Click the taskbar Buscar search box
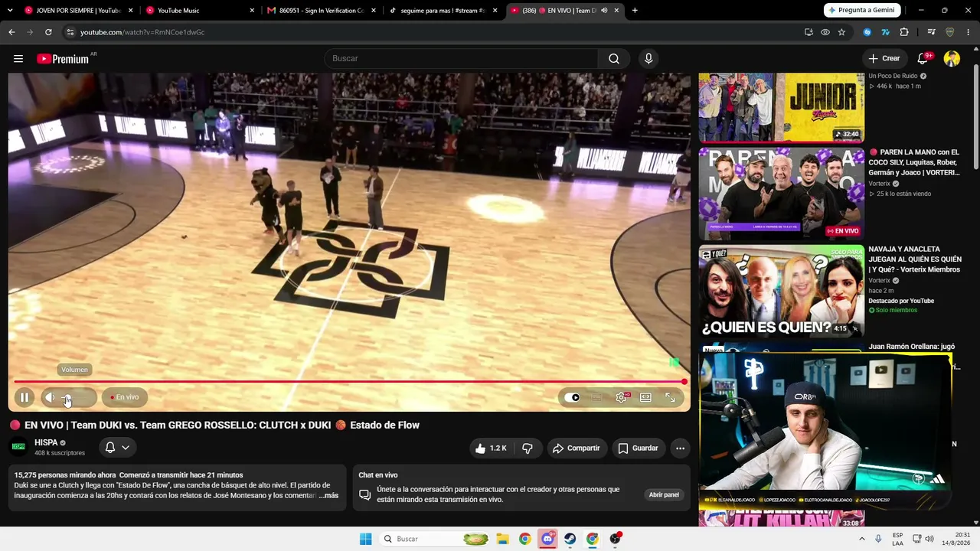The width and height of the screenshot is (980, 551). (434, 539)
